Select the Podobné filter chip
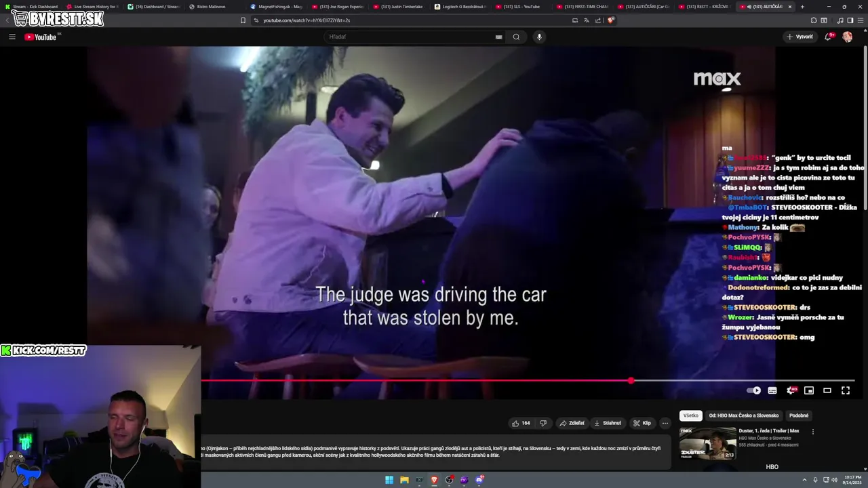The image size is (868, 488). point(799,415)
